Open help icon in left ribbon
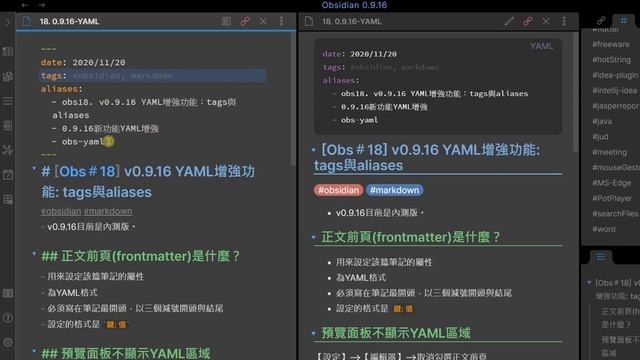Screen dimensions: 640x360 pyautogui.click(x=8, y=318)
